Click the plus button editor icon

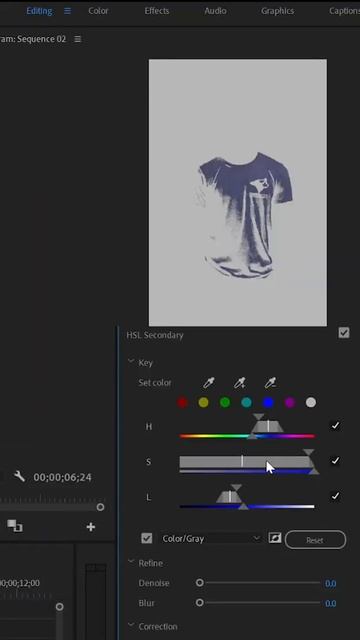click(91, 527)
